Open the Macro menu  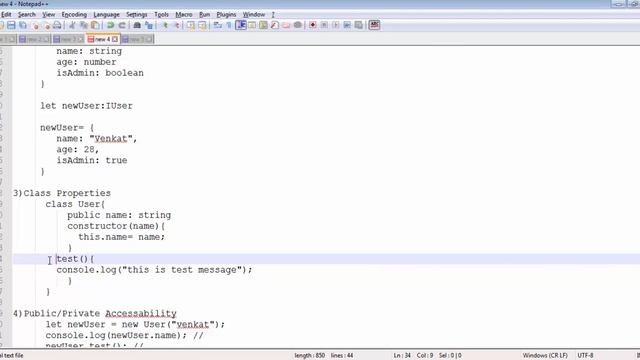pos(184,14)
